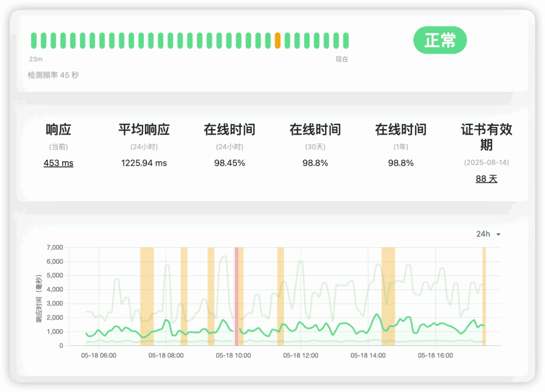The width and height of the screenshot is (545, 392).
Task: Open the 24h time range dropdown
Action: click(x=489, y=234)
